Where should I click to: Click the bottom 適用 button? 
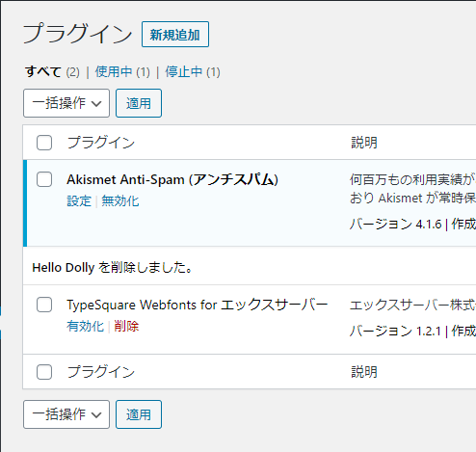click(x=139, y=414)
